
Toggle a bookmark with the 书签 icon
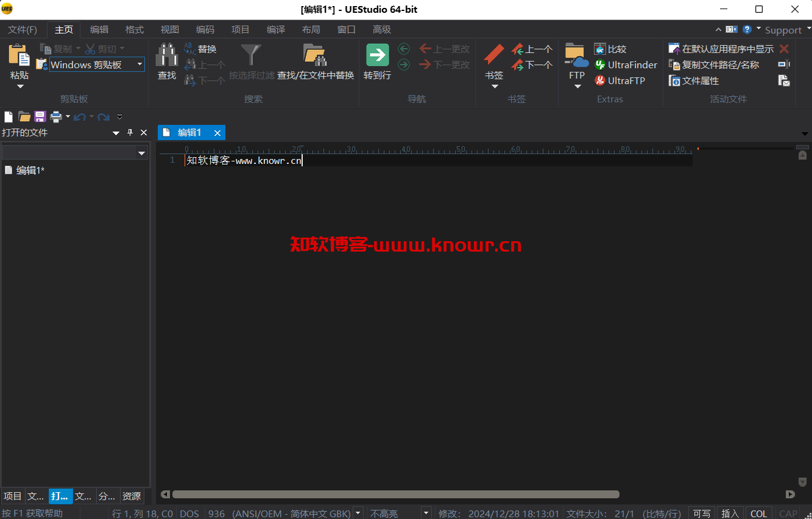click(x=494, y=55)
